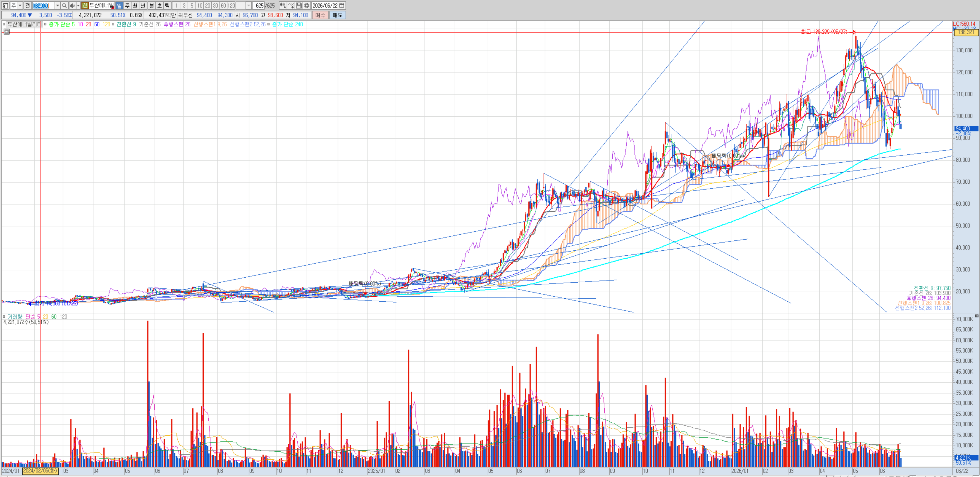Image resolution: width=980 pixels, height=477 pixels.
Task: Click the date field 2026/06/22
Action: pyautogui.click(x=325, y=6)
